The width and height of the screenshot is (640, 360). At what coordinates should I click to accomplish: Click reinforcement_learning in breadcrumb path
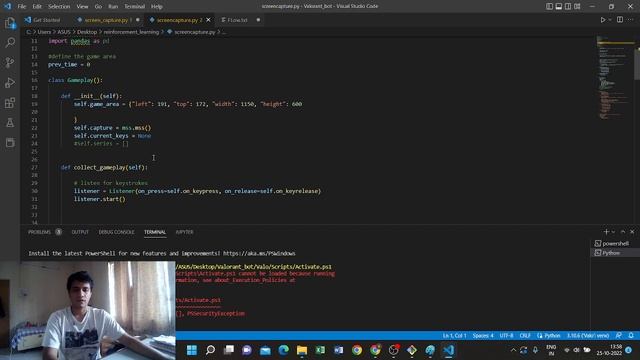pos(131,32)
